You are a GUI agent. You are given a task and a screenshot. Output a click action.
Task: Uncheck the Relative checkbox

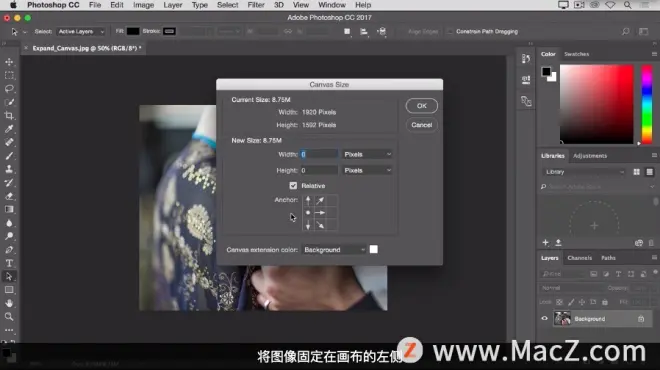[293, 186]
